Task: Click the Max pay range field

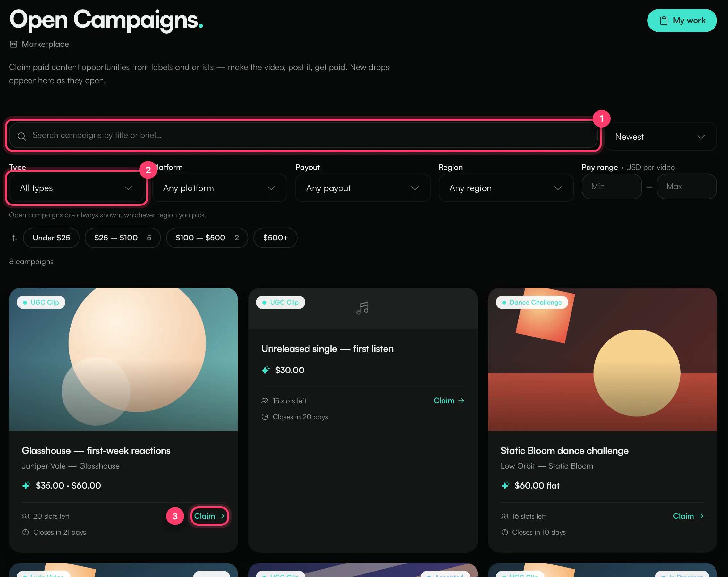Action: [686, 187]
